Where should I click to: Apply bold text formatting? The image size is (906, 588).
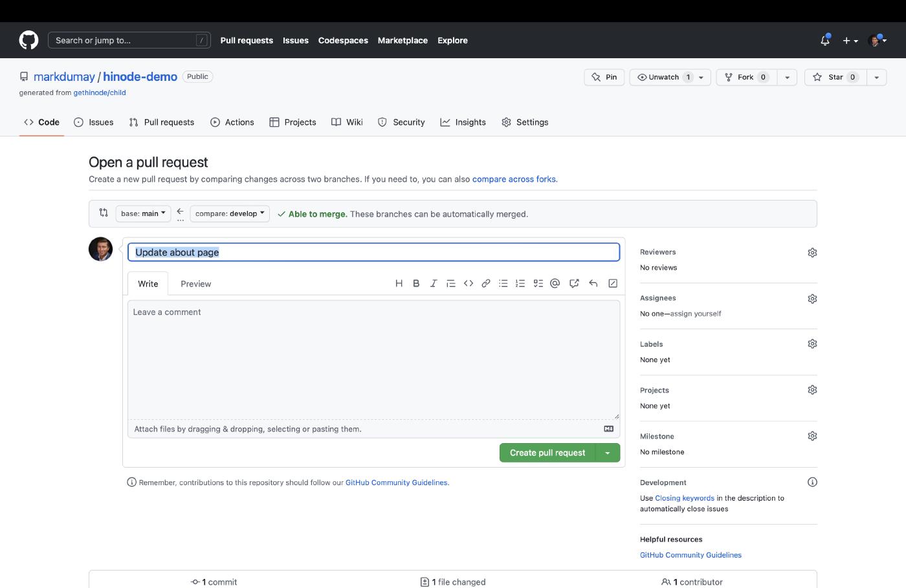416,283
